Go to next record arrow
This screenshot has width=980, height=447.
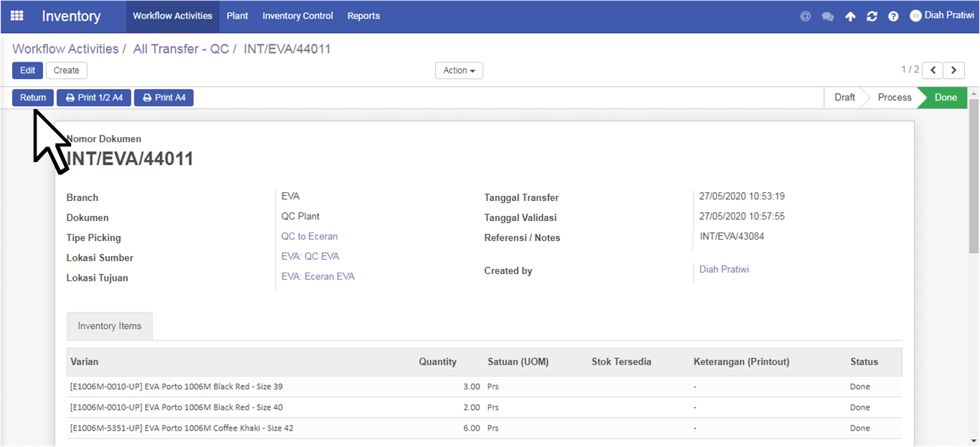953,70
